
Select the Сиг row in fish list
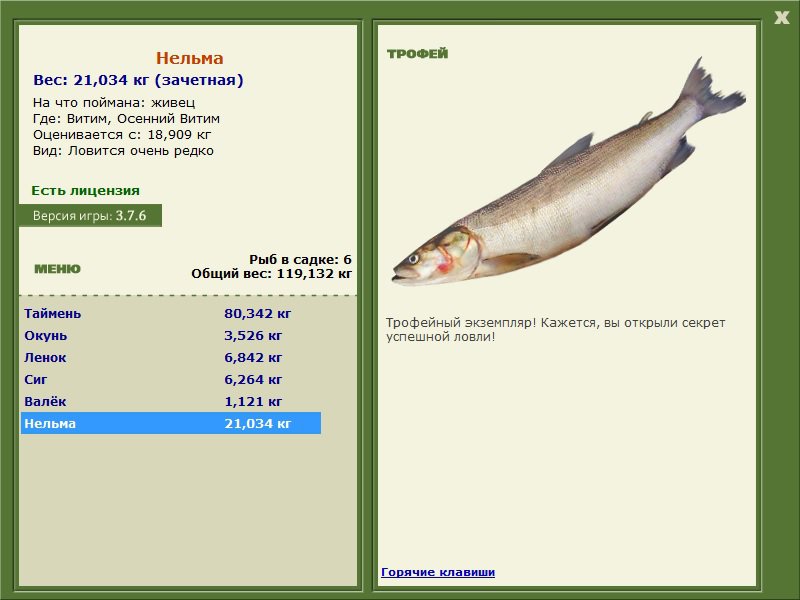[x=171, y=379]
